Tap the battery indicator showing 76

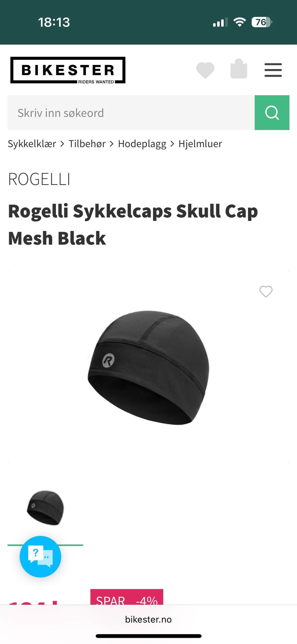[x=262, y=22]
